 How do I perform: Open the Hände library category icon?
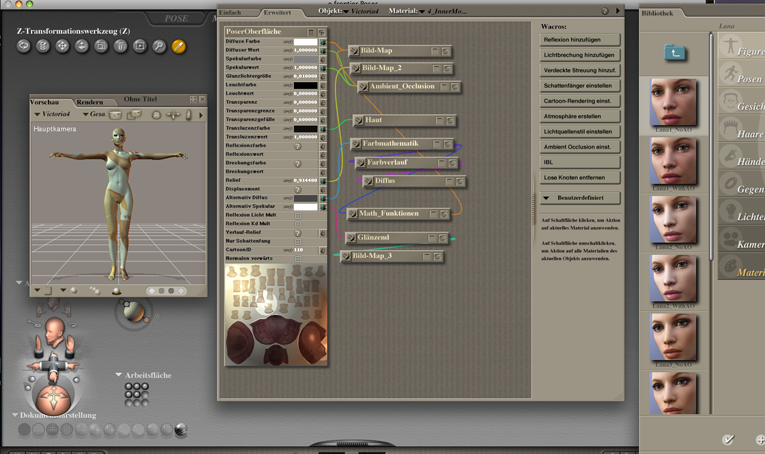click(x=730, y=156)
